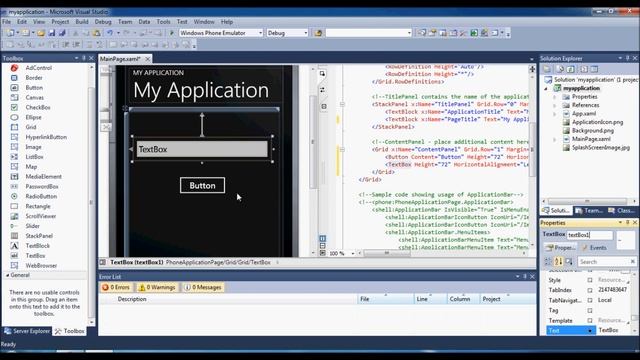Pick StackPanel in the Toolbox
640x360 pixels.
click(x=39, y=236)
